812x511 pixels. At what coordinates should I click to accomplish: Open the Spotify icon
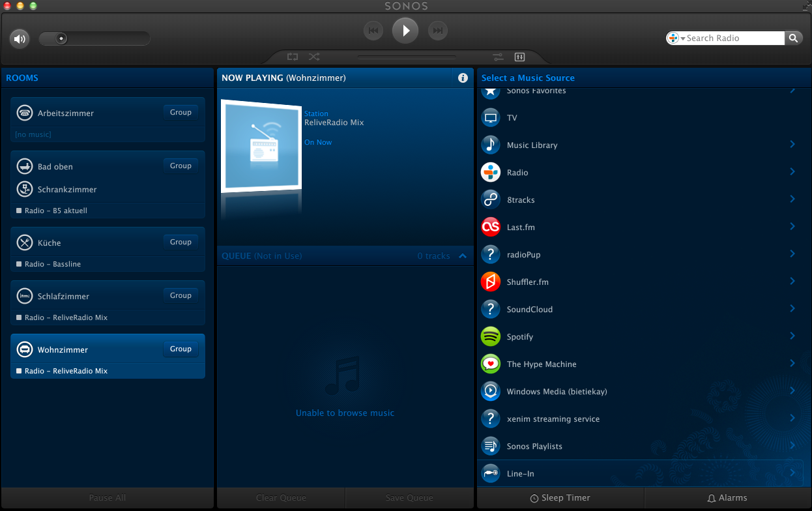coord(490,337)
